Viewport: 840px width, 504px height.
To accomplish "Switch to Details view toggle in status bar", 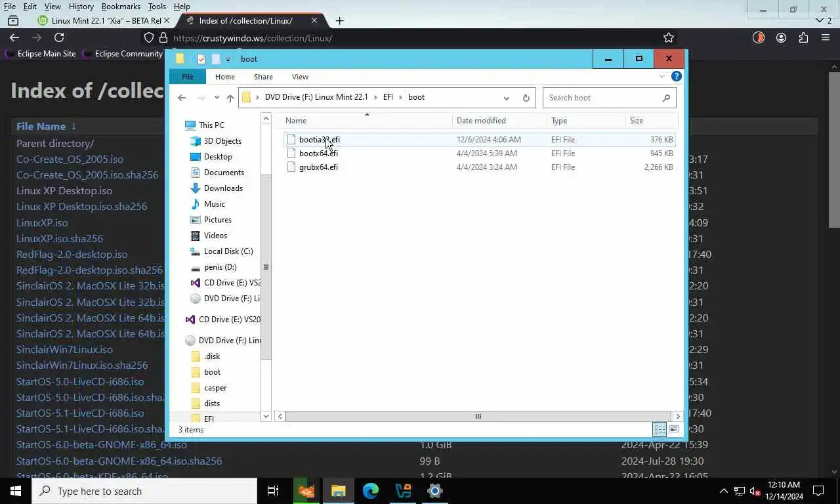I will point(660,429).
